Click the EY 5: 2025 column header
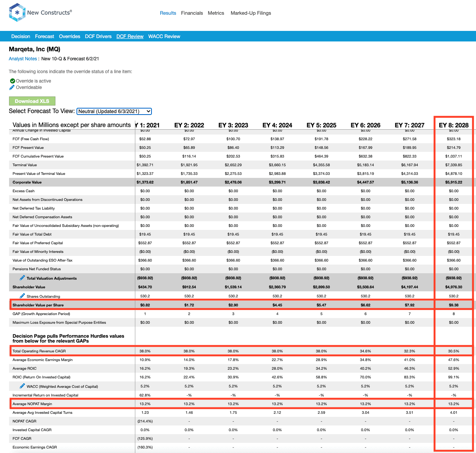 321,125
